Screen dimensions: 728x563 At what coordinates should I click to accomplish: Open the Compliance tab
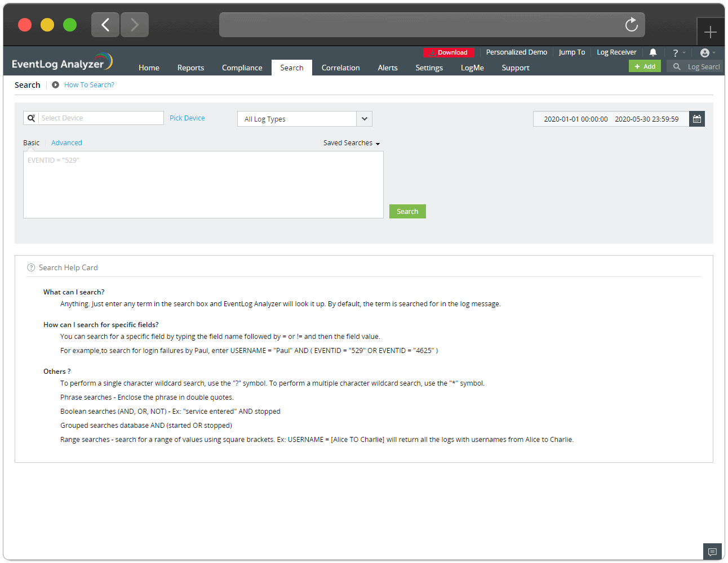tap(242, 68)
